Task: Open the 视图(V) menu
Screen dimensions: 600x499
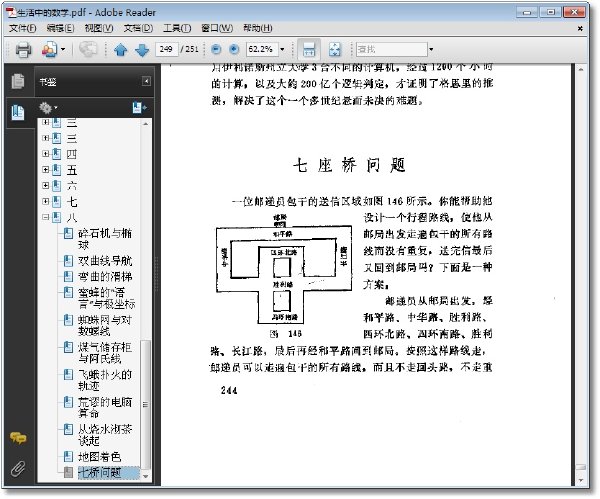Action: tap(99, 28)
